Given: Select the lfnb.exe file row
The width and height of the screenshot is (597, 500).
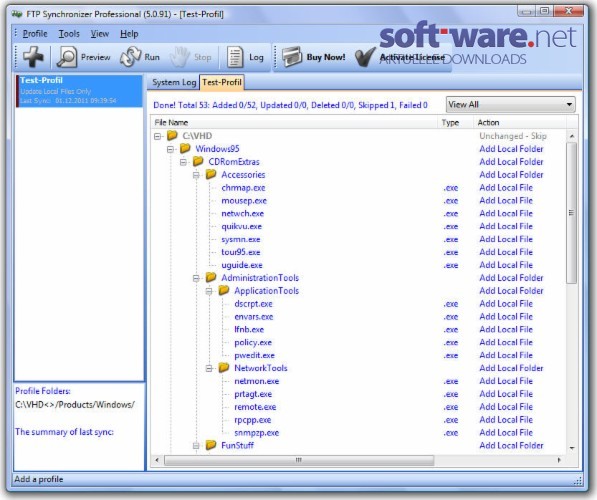Looking at the screenshot, I should tap(358, 329).
